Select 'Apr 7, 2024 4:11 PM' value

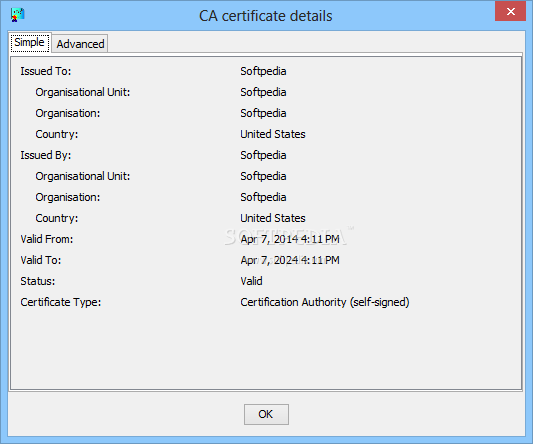tap(290, 260)
